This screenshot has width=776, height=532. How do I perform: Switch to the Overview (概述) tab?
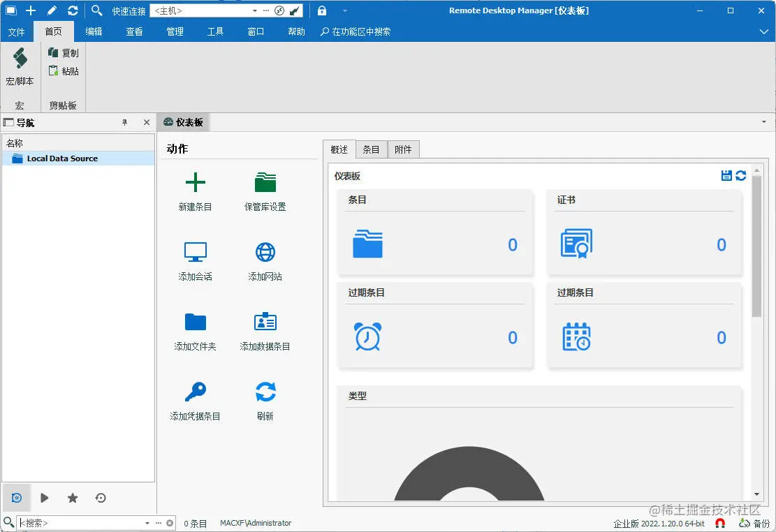pyautogui.click(x=339, y=149)
